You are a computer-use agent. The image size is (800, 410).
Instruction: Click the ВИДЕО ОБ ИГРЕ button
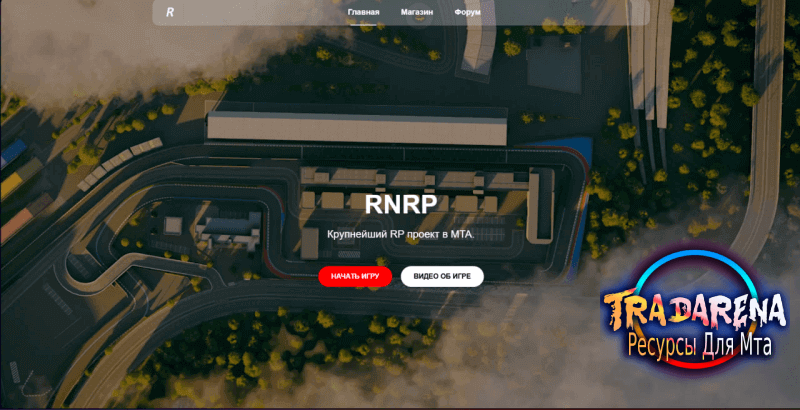tap(442, 276)
